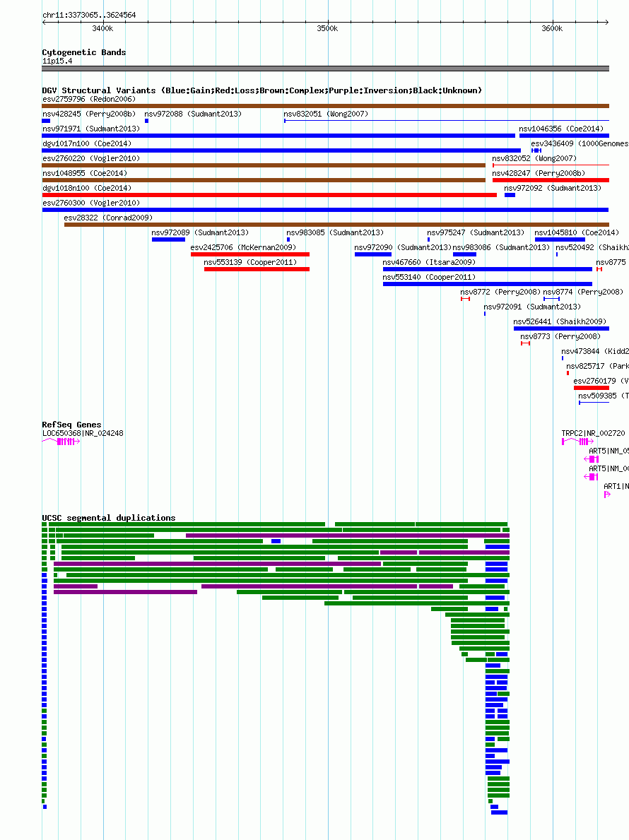Open the esv2760179 variant label
Screen dimensions: 629x840
click(x=601, y=382)
